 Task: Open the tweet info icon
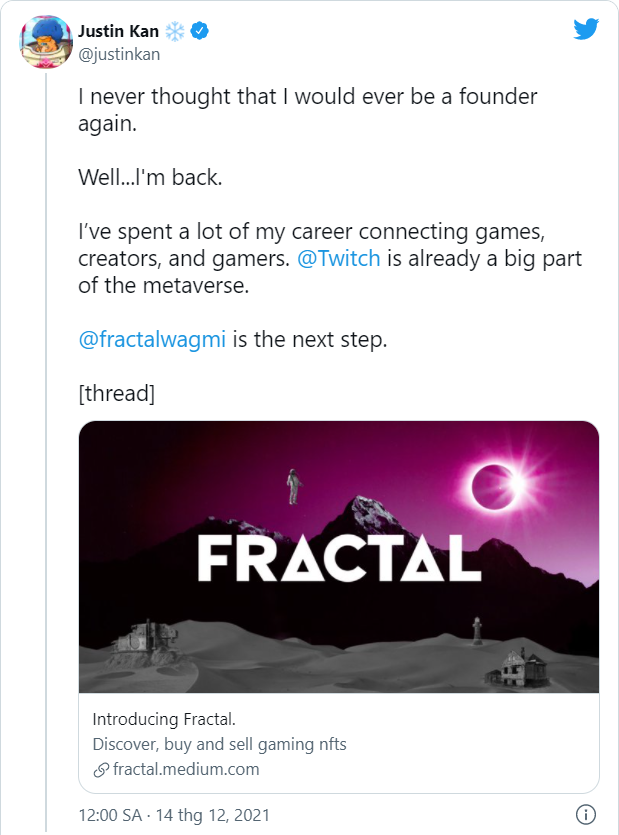588,814
